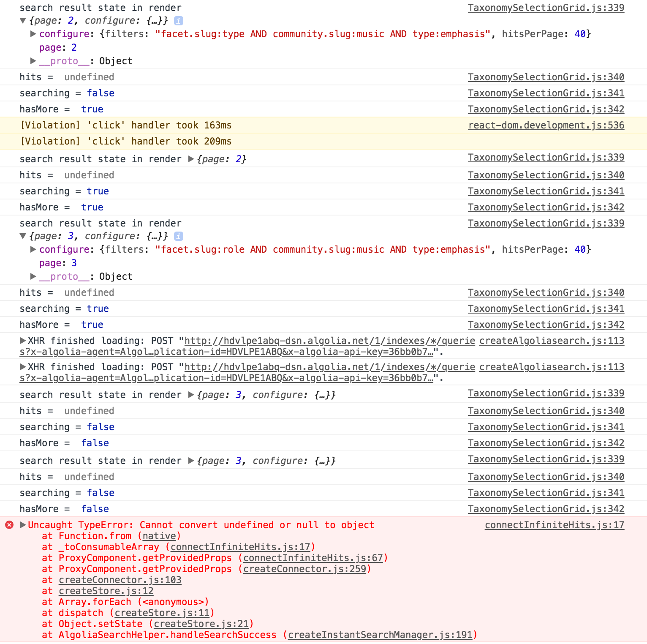Open the first algolia.net POST URL link
Viewport: 647px width, 644px height.
329,341
